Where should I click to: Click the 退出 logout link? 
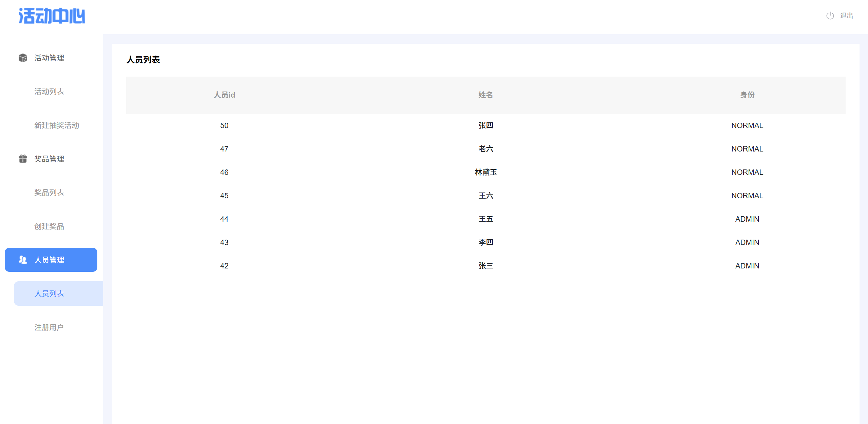coord(846,16)
